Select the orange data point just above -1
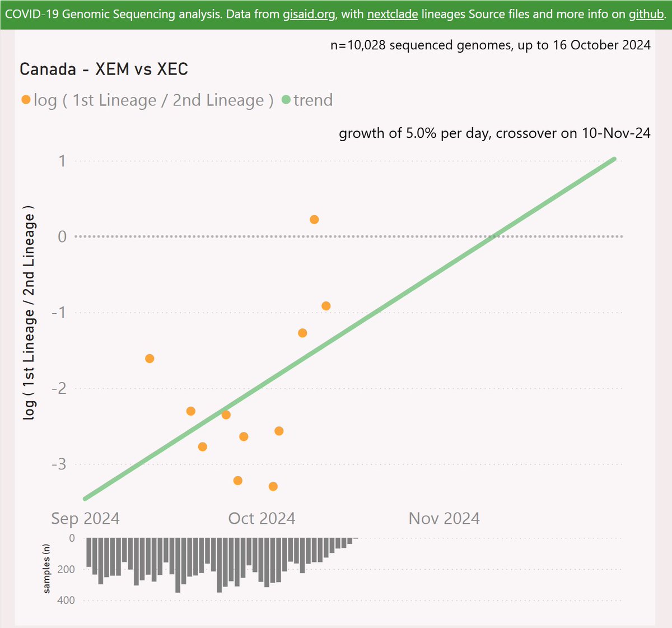 pos(326,306)
